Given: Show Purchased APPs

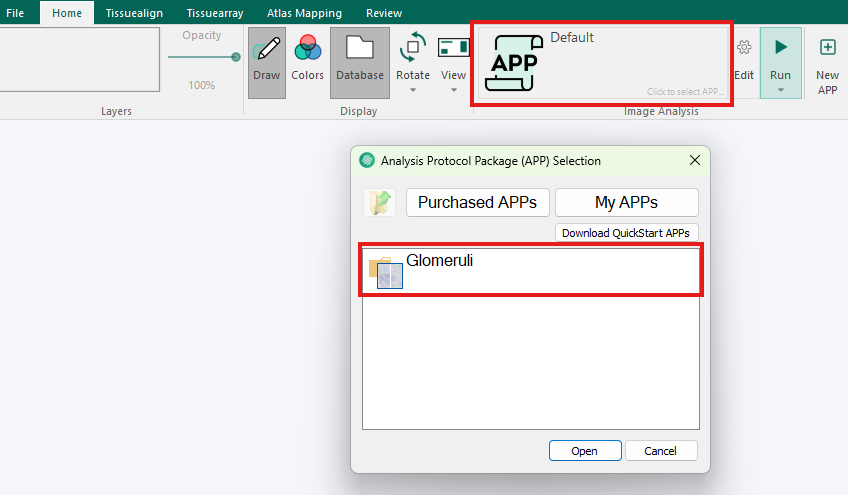Looking at the screenshot, I should (x=478, y=202).
